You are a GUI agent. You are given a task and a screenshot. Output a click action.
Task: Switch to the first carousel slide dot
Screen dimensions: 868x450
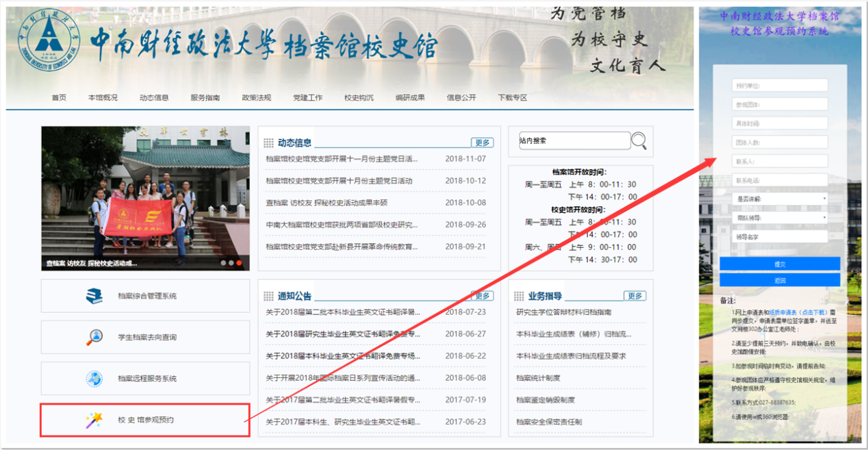[222, 263]
